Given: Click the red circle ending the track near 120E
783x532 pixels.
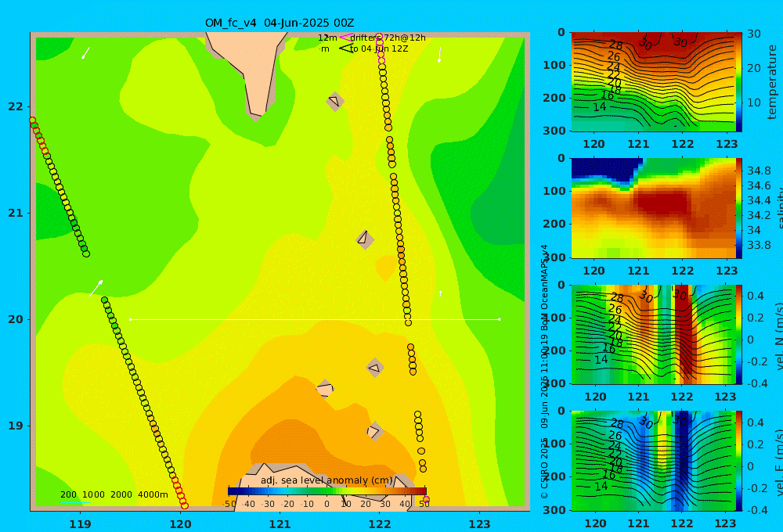Looking at the screenshot, I should click(x=184, y=505).
